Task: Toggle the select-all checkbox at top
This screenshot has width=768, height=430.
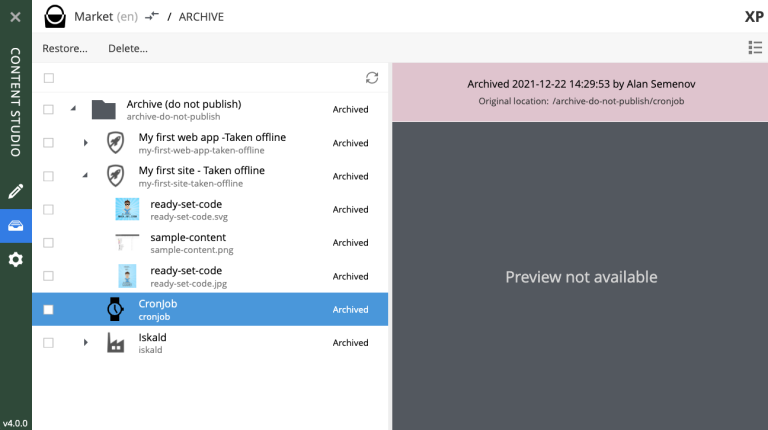Action: pos(49,78)
